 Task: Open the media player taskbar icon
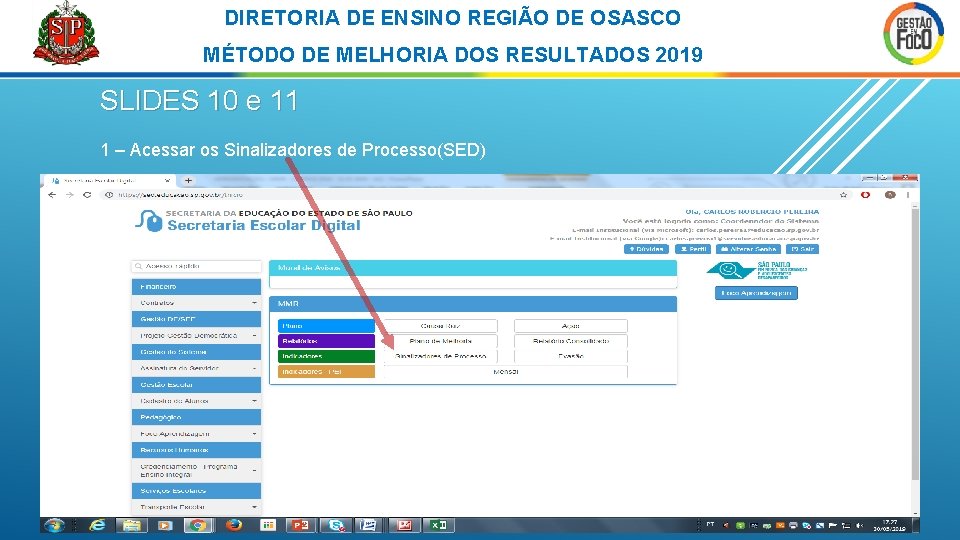click(x=164, y=525)
